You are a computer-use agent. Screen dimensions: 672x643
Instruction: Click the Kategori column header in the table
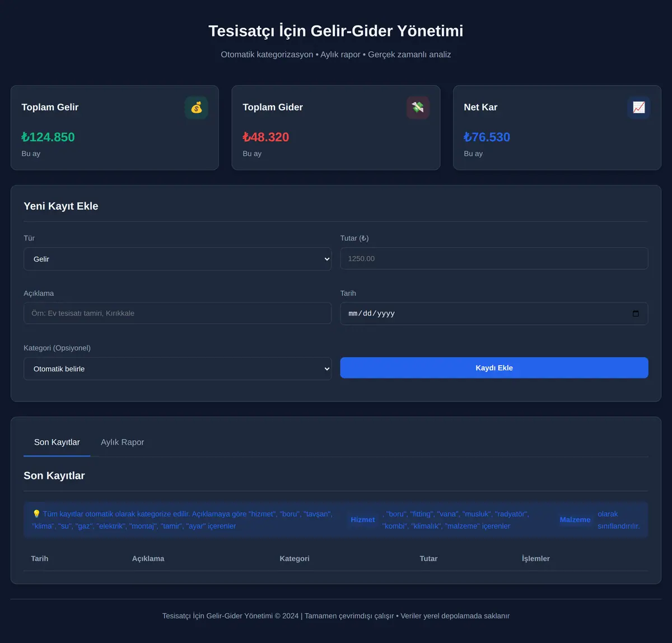295,558
